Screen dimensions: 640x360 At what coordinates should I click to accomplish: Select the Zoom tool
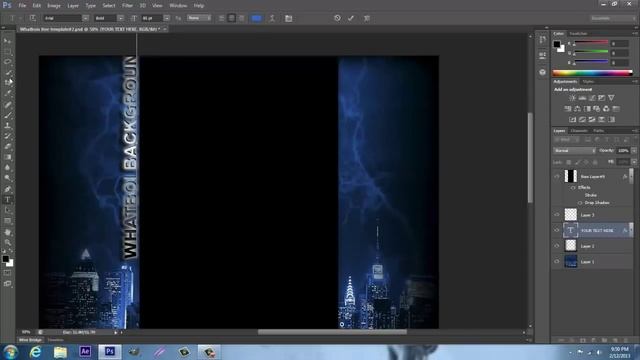pyautogui.click(x=7, y=242)
